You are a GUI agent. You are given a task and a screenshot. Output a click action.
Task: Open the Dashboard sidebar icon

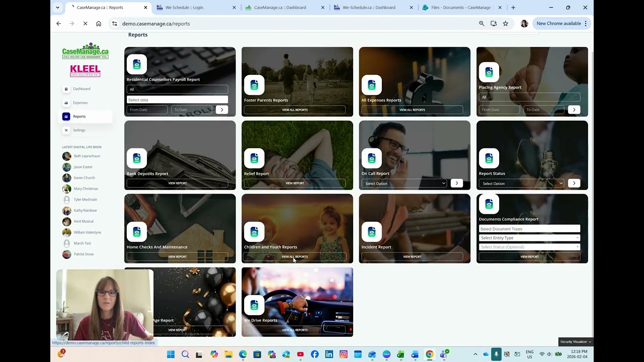pyautogui.click(x=66, y=89)
